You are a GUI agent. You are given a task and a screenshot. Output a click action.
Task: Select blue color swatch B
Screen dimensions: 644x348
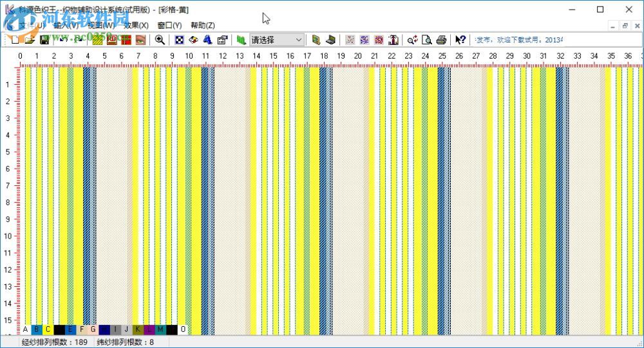coord(37,329)
